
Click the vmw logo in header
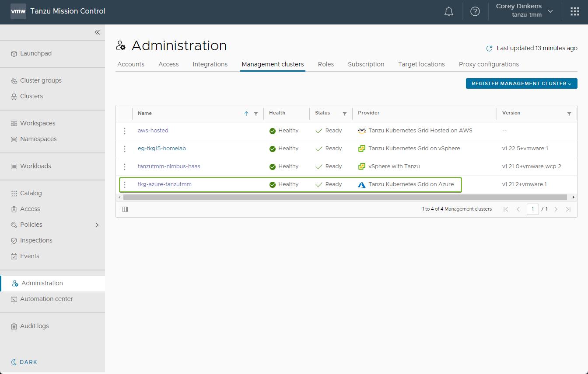18,11
